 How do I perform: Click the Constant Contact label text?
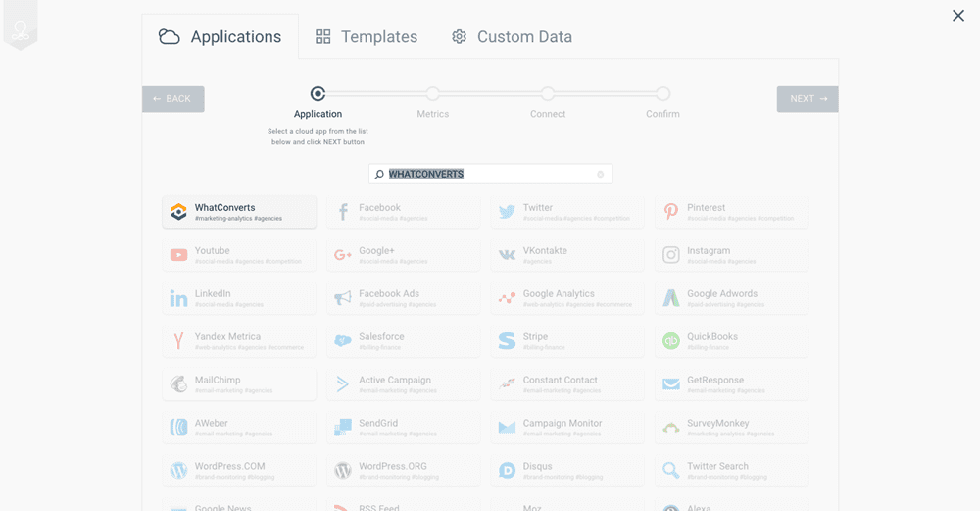[560, 380]
